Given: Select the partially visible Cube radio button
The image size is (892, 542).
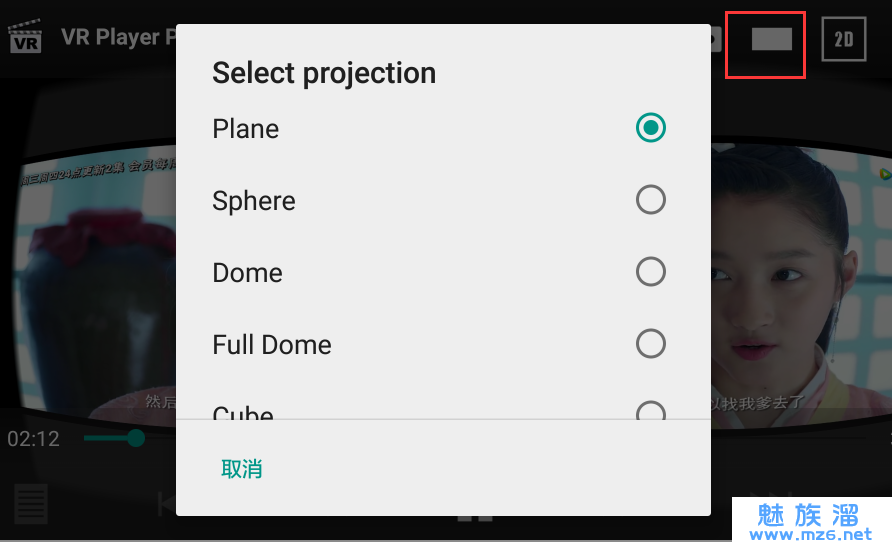Looking at the screenshot, I should (651, 410).
